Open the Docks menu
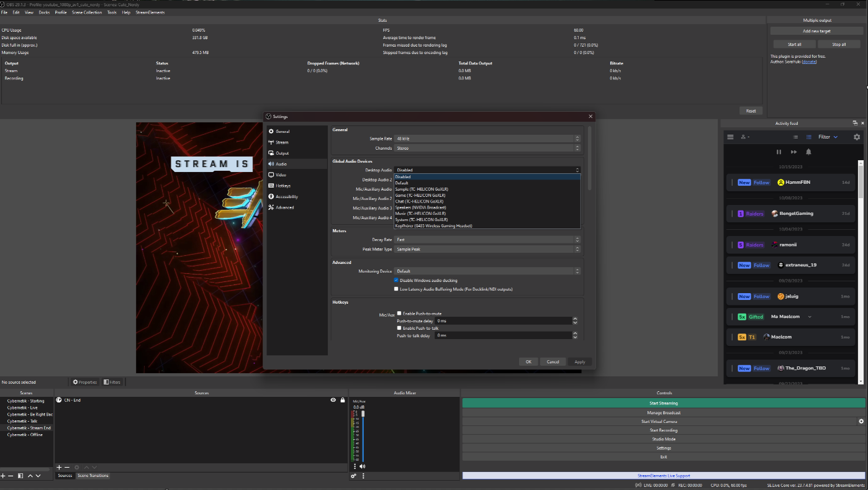 point(44,12)
